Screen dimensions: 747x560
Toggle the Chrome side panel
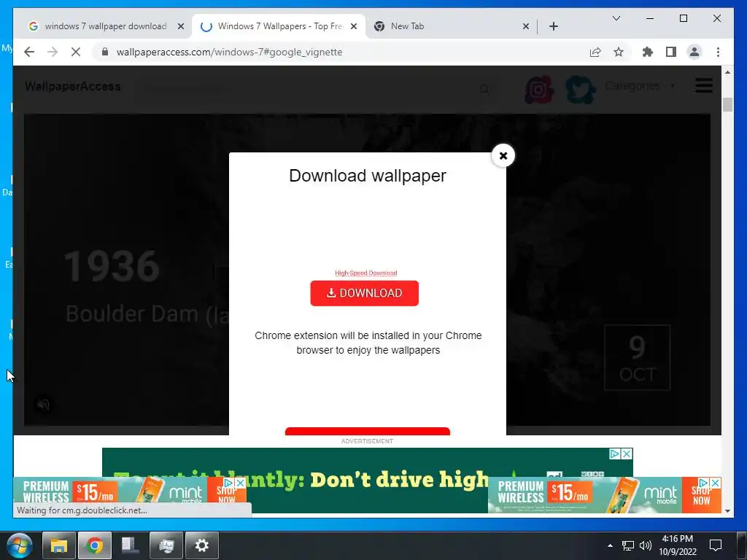[x=671, y=52]
